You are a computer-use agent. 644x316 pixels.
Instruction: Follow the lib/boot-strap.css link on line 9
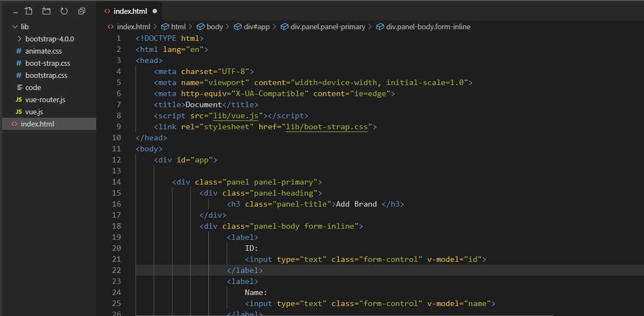click(x=327, y=127)
